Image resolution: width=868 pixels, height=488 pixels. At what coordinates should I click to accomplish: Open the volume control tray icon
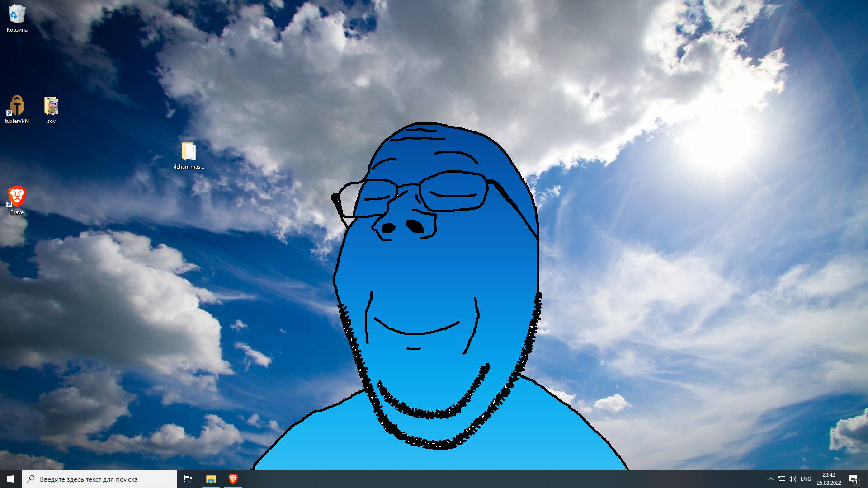point(792,479)
